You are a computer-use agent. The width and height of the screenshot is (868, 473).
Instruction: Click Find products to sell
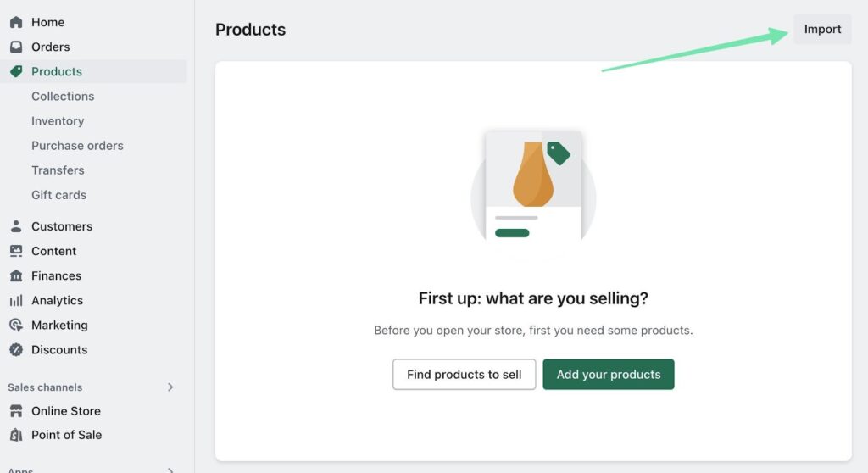coord(464,374)
